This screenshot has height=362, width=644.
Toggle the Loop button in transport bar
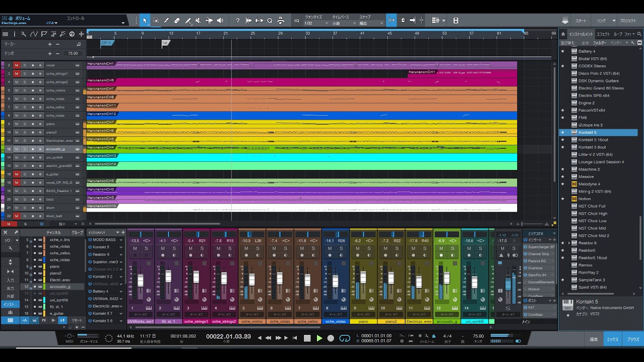(x=345, y=338)
